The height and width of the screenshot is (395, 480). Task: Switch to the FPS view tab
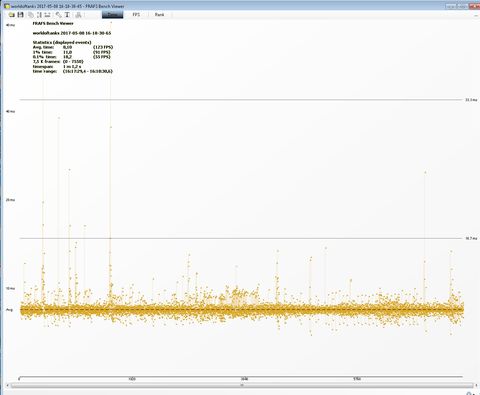click(x=136, y=15)
